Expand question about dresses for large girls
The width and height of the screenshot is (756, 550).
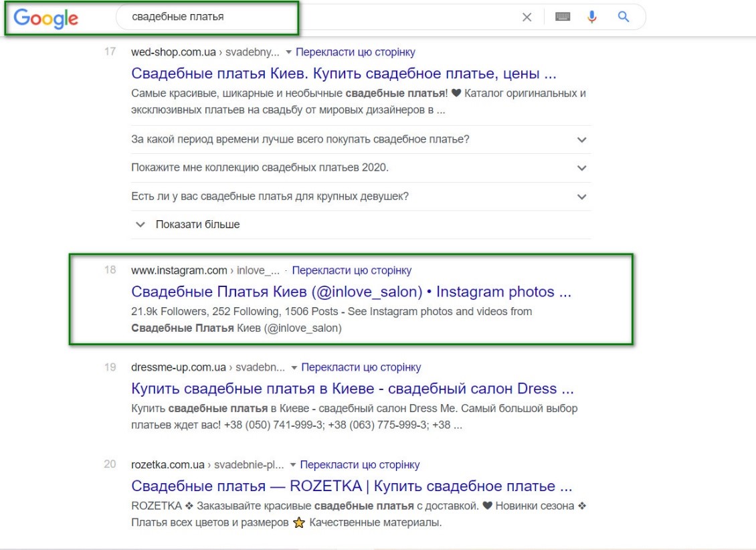[x=361, y=197]
